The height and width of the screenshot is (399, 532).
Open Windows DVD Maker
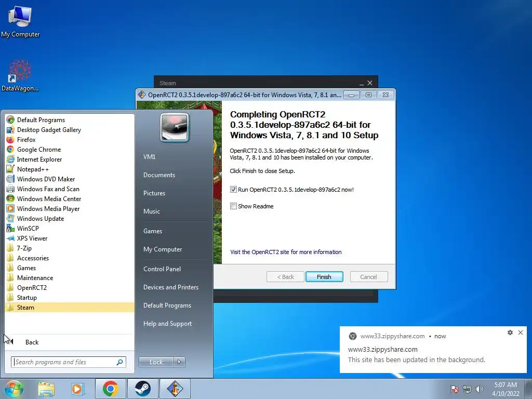41,179
